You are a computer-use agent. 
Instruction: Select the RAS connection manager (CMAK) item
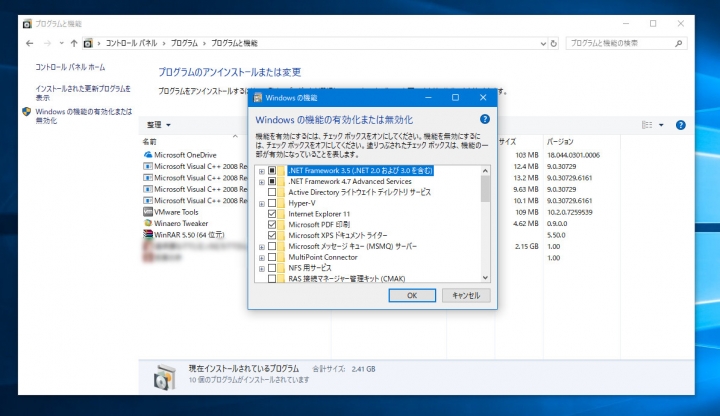click(x=347, y=278)
